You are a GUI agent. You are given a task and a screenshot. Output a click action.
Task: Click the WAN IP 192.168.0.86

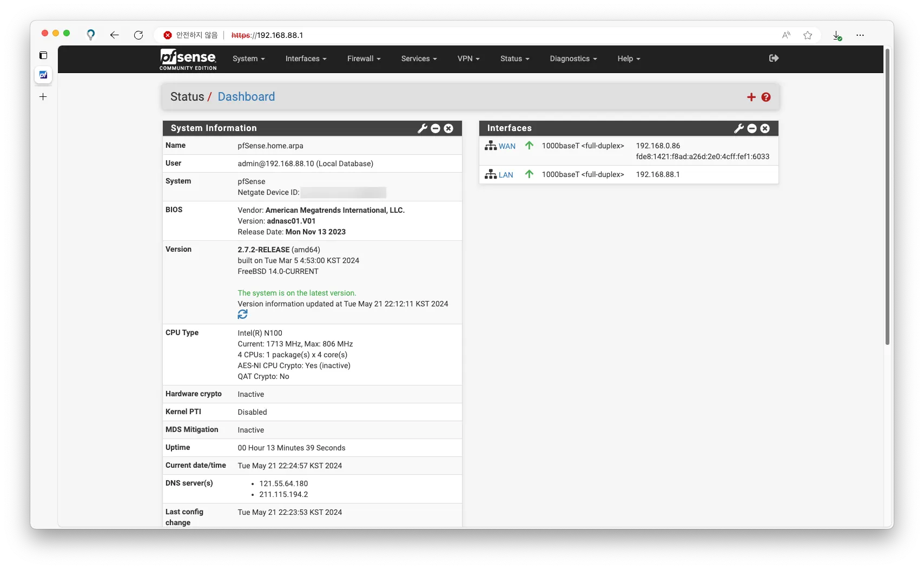coord(658,146)
